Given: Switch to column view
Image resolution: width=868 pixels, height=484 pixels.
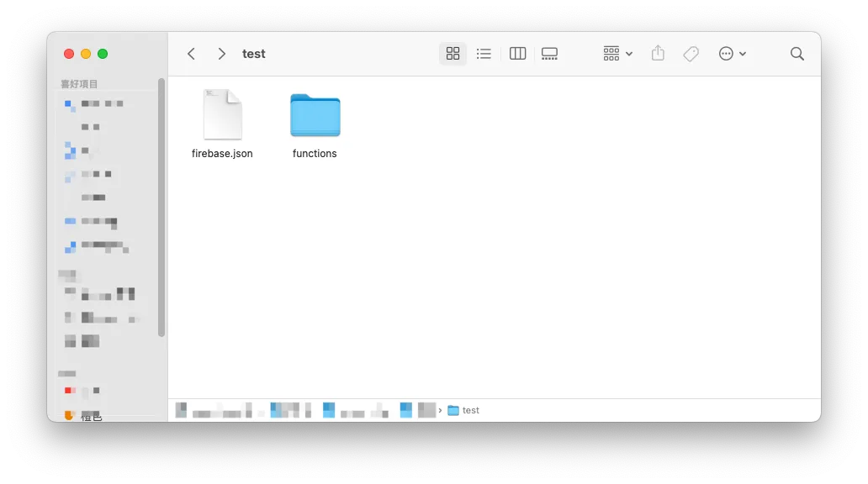Looking at the screenshot, I should (x=517, y=54).
